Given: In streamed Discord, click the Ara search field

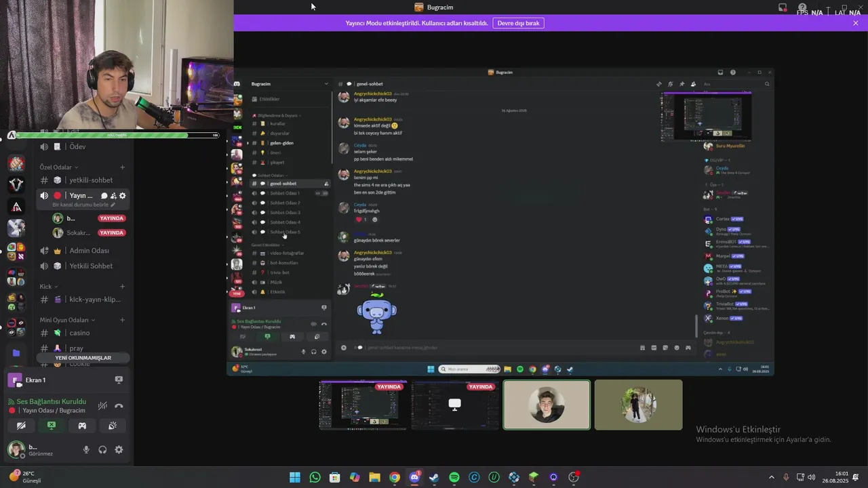Looking at the screenshot, I should tap(736, 84).
